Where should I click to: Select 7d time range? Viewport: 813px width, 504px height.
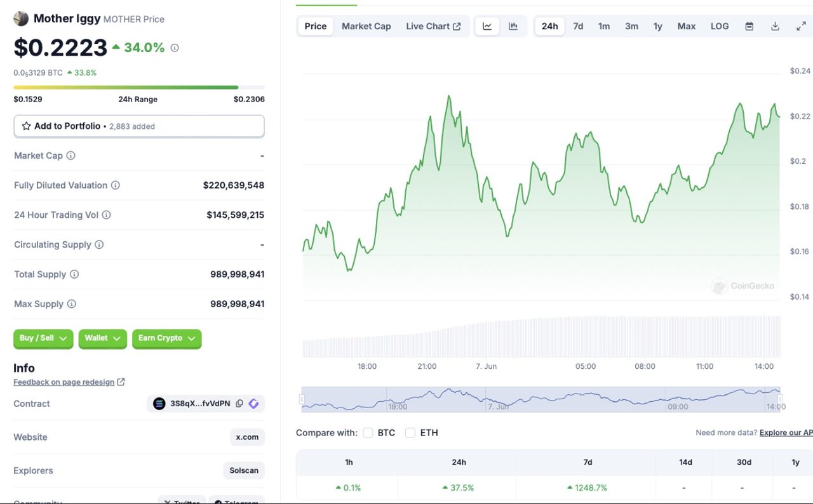[x=578, y=26]
